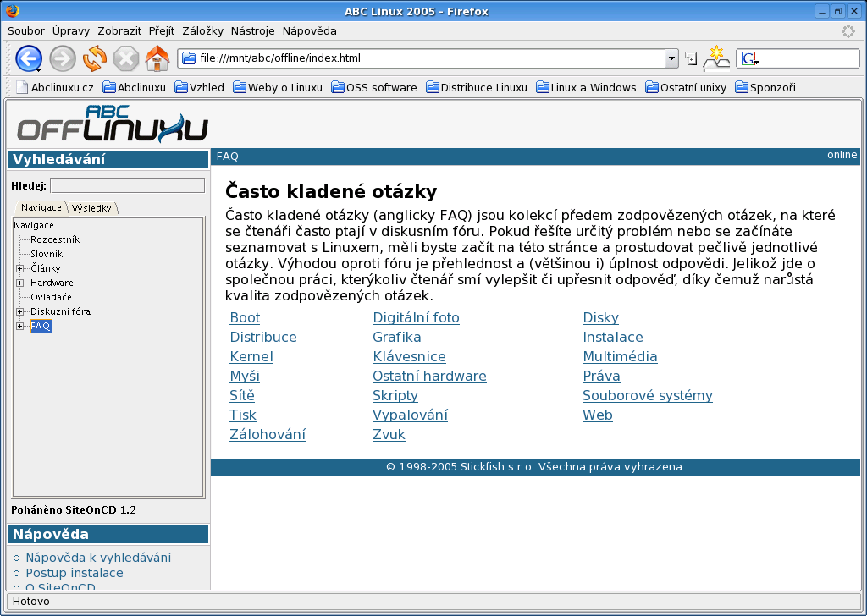Click the Hledej search input field
The image size is (867, 616).
[x=127, y=185]
